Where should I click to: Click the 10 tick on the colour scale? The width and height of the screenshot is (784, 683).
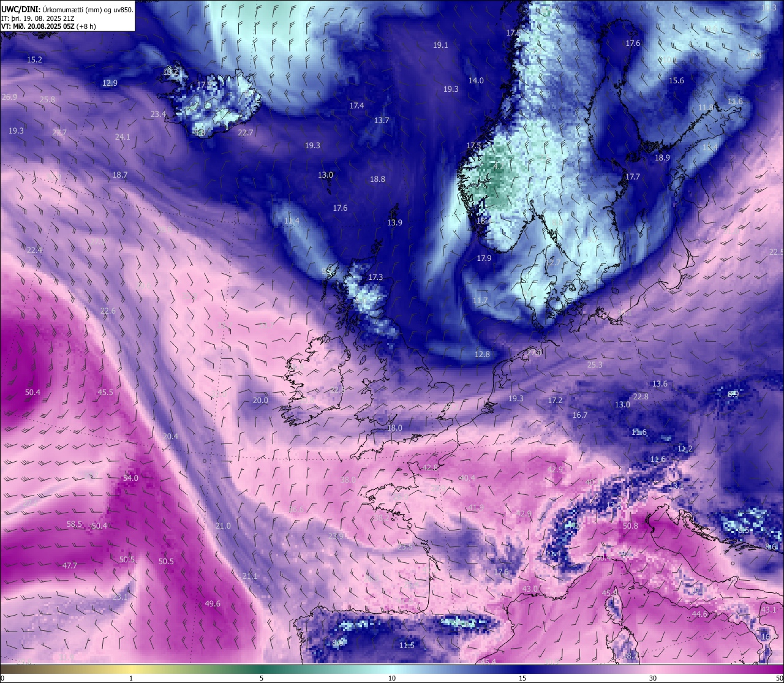tap(392, 678)
